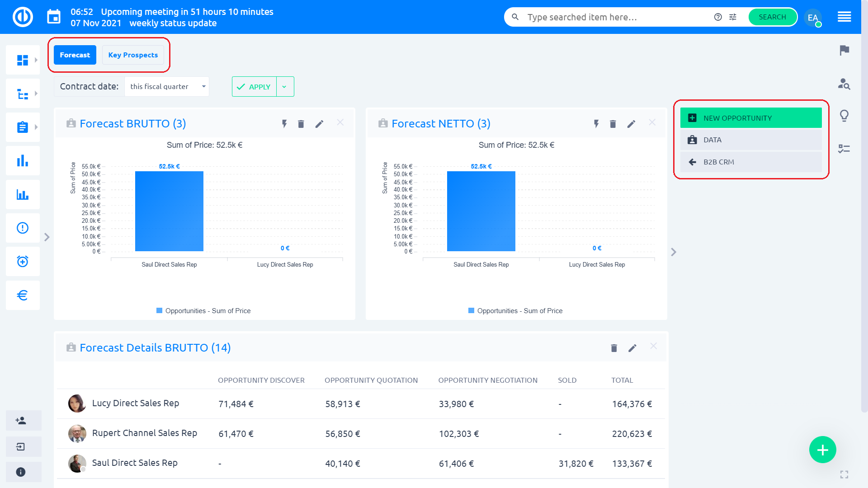The width and height of the screenshot is (868, 488).
Task: Open the tasks clipboard sidebar icon
Action: click(x=22, y=127)
